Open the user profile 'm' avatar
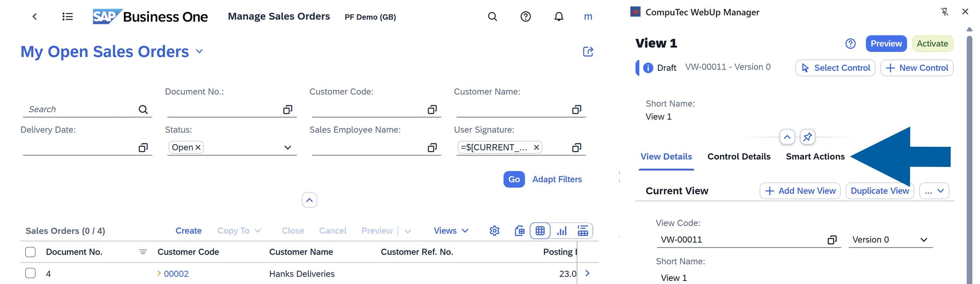The width and height of the screenshot is (980, 284). [x=588, y=16]
